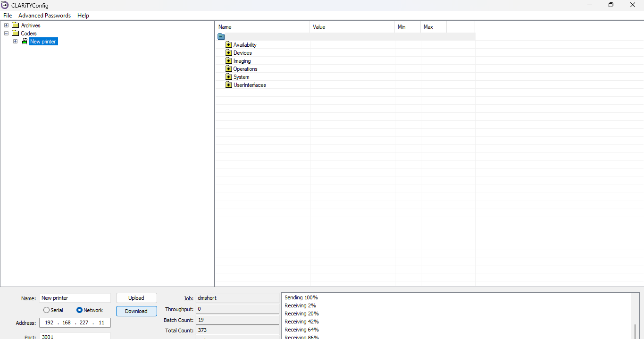Image resolution: width=644 pixels, height=339 pixels.
Task: Click the Archives folder icon
Action: tap(15, 25)
